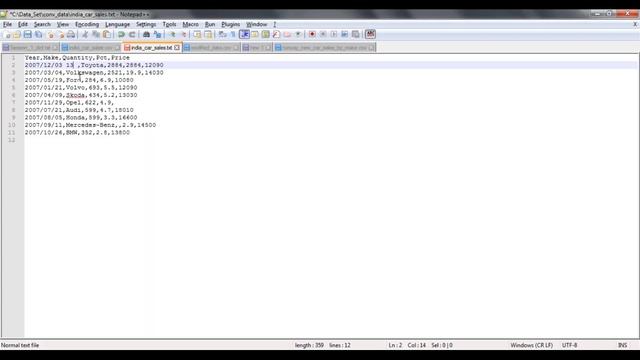
Task: Click the Save All toolbar icon
Action: click(x=38, y=34)
